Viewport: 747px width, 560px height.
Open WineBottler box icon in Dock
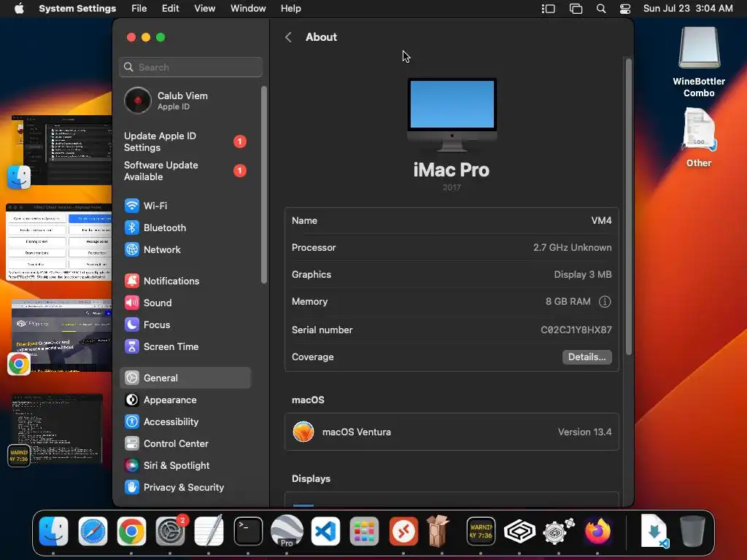click(x=438, y=531)
